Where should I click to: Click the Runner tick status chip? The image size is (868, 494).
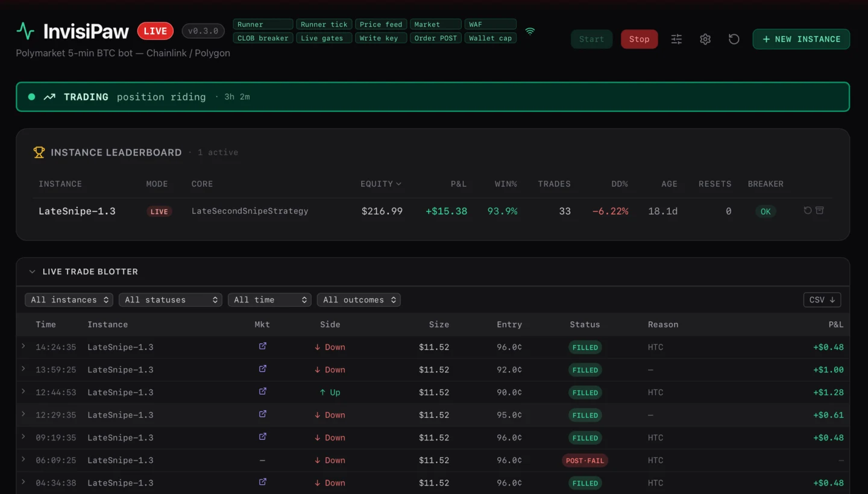click(x=324, y=24)
